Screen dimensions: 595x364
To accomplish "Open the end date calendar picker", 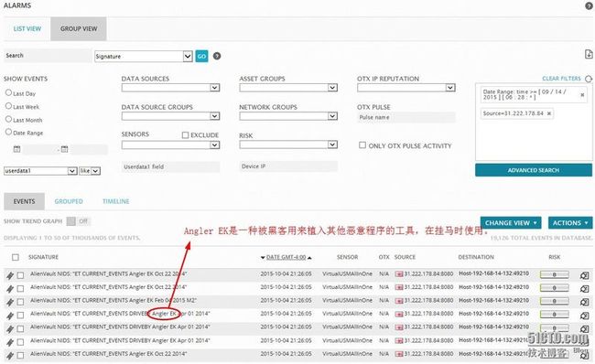I will (64, 149).
